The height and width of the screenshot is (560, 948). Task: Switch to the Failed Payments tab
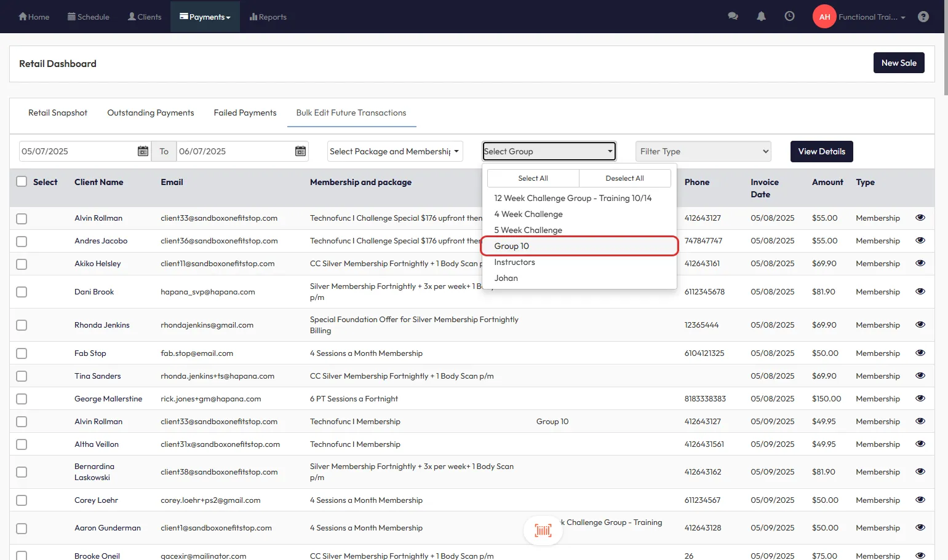(245, 113)
